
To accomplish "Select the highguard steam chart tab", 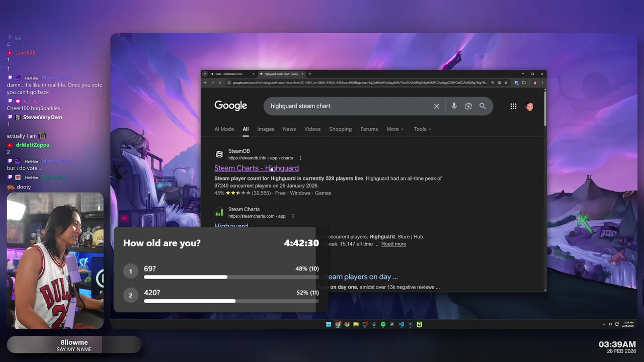I will click(281, 74).
